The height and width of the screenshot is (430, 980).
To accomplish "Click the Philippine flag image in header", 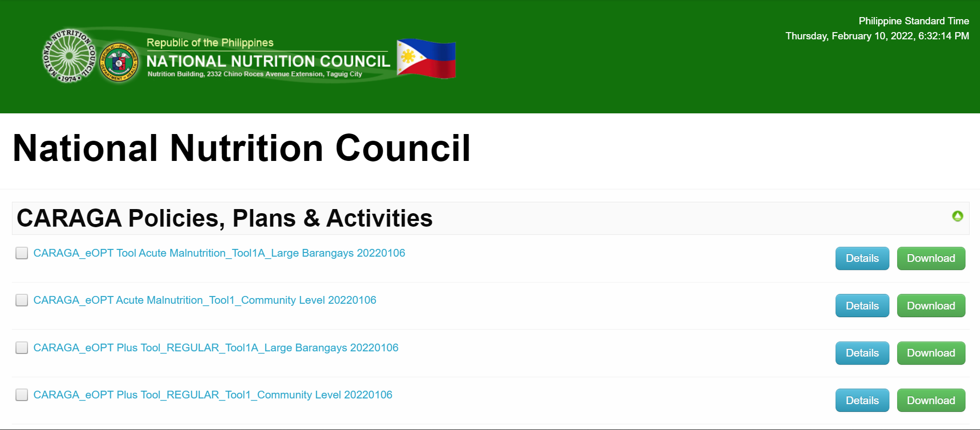I will pos(426,58).
